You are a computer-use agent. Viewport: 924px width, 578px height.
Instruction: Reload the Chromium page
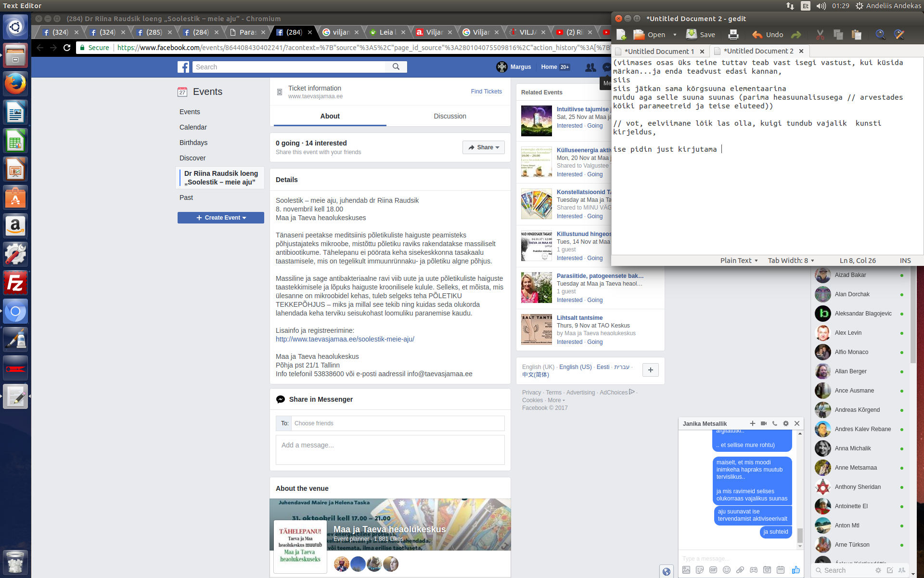coord(67,48)
